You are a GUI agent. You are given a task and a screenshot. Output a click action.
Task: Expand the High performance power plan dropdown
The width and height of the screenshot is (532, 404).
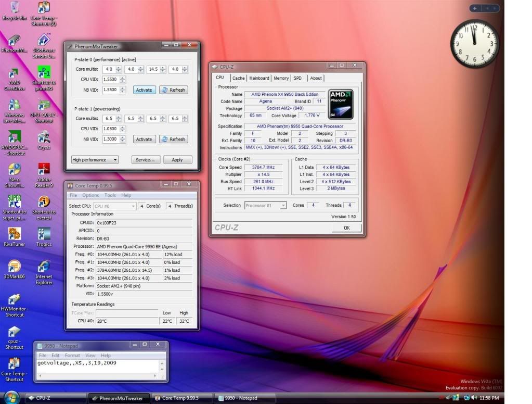95,160
